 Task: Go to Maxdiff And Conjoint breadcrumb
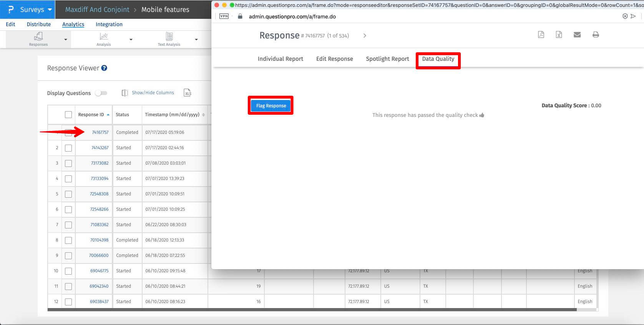pyautogui.click(x=97, y=10)
